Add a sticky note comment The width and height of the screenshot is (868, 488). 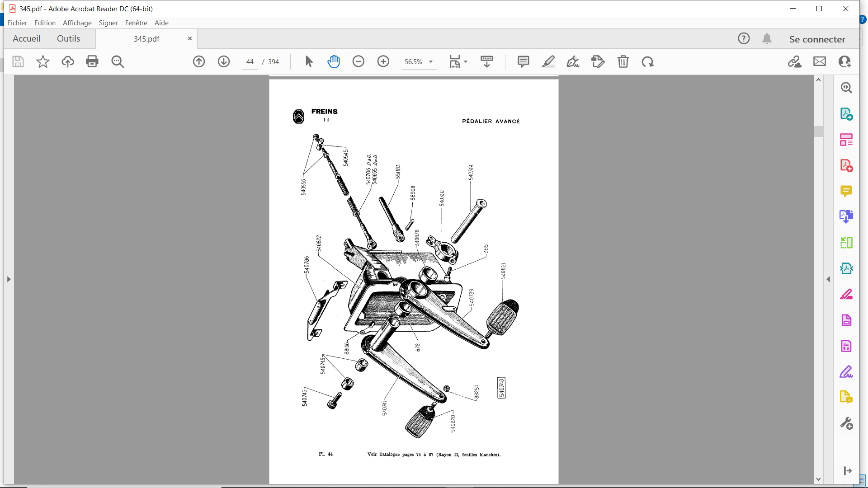524,61
